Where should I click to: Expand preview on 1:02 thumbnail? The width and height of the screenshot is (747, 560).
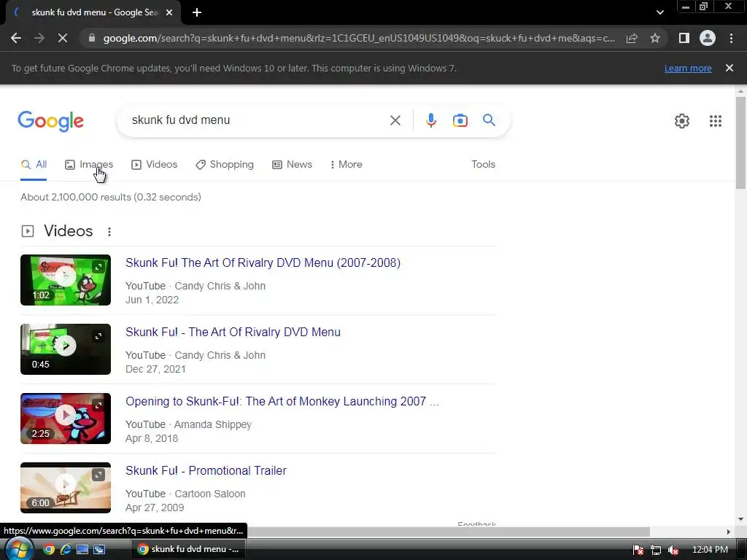pyautogui.click(x=98, y=267)
